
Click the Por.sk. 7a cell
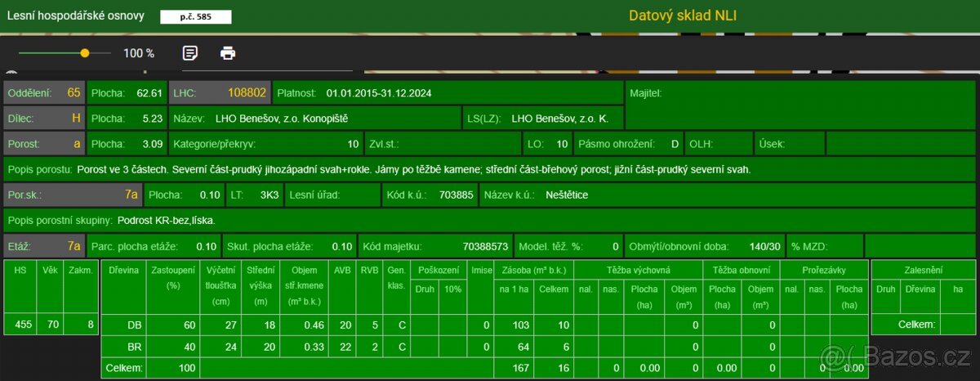tap(73, 195)
